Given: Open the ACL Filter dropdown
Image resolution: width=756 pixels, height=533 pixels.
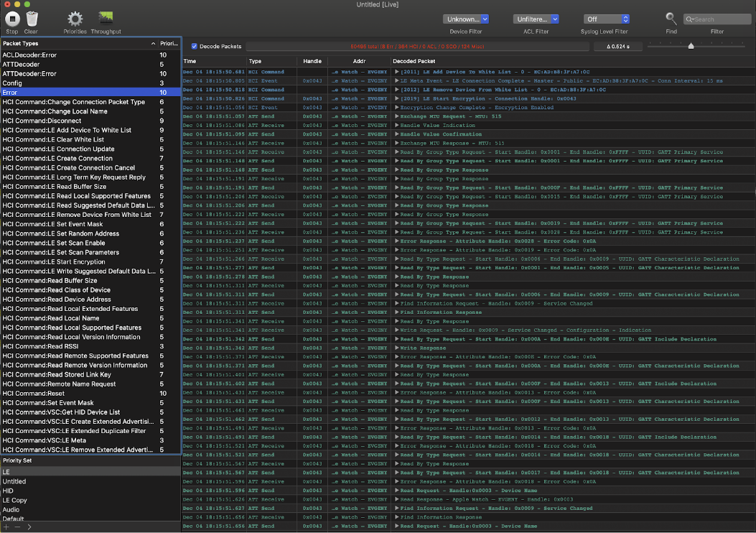Looking at the screenshot, I should [x=536, y=19].
